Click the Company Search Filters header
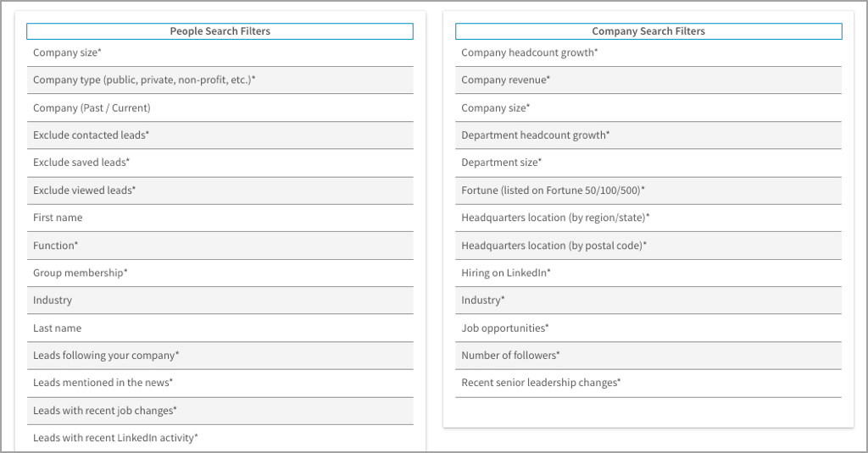868x453 pixels. click(x=648, y=31)
